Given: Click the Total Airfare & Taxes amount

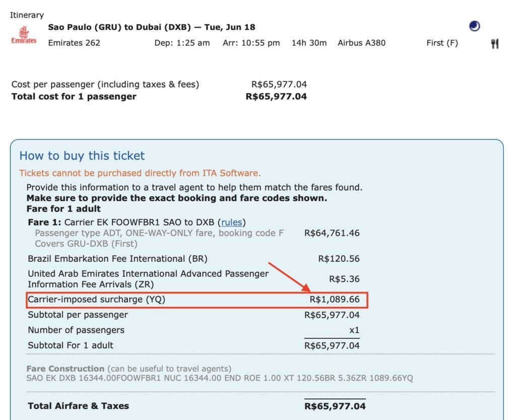Looking at the screenshot, I should click(x=335, y=406).
